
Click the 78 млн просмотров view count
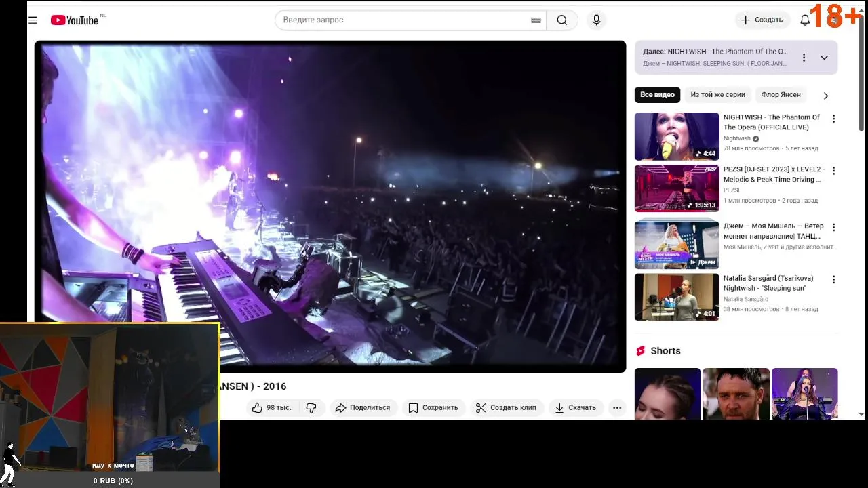click(751, 148)
